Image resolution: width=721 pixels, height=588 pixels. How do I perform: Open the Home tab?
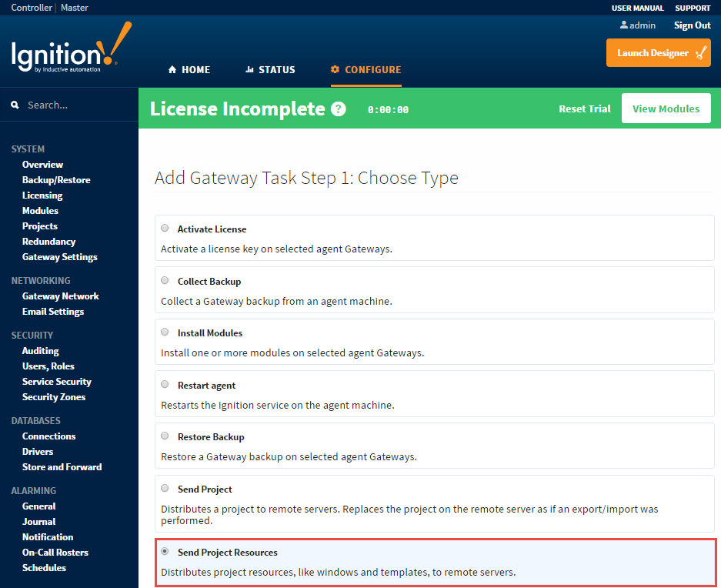[x=189, y=70]
